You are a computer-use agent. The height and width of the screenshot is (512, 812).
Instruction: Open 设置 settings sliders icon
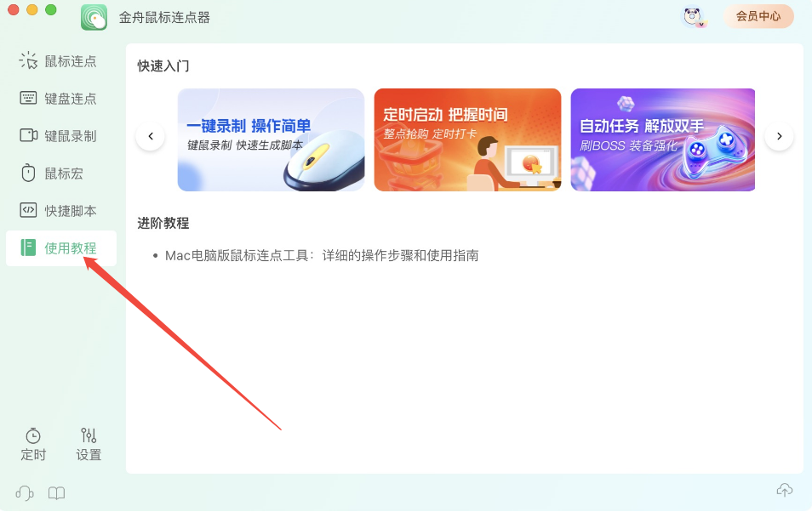point(89,435)
